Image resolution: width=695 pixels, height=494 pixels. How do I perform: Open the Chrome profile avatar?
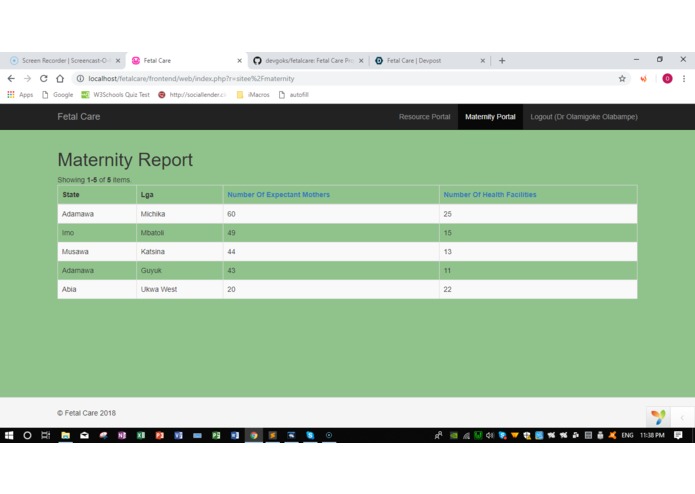click(667, 78)
